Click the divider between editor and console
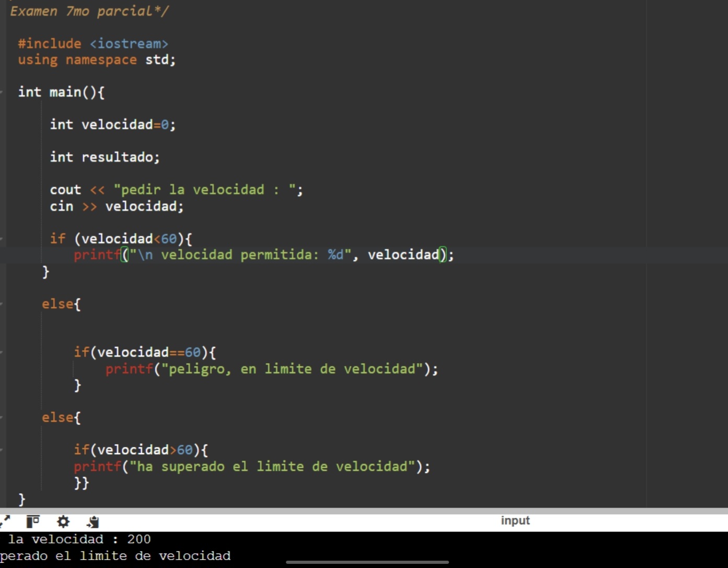 pos(364,510)
